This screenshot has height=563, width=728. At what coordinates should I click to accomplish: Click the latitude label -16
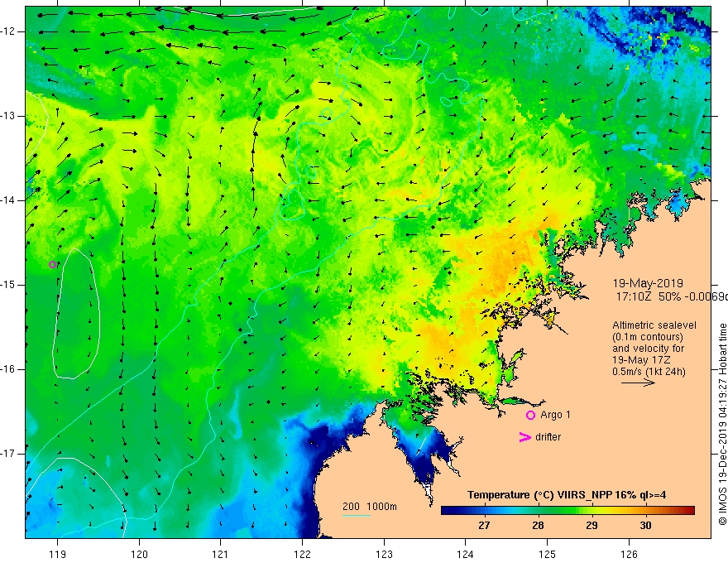coord(8,369)
